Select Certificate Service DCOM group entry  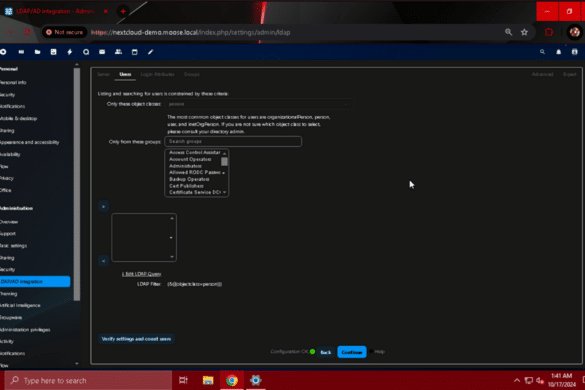point(194,192)
